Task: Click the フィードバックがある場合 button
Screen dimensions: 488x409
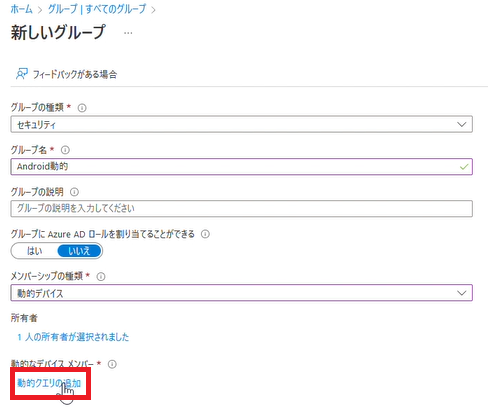Action: [67, 74]
